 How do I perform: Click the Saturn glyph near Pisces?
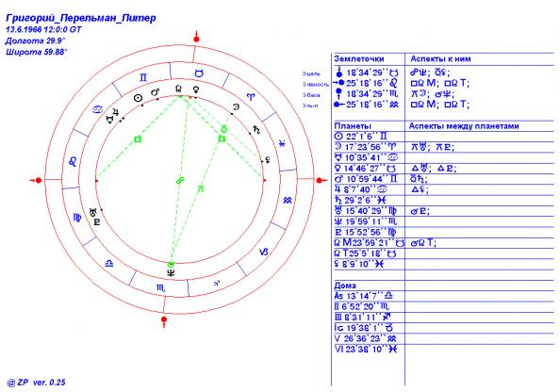[256, 130]
